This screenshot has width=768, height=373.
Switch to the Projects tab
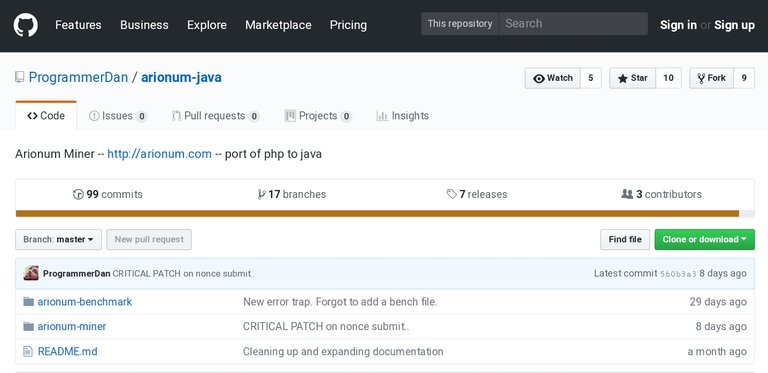(318, 116)
